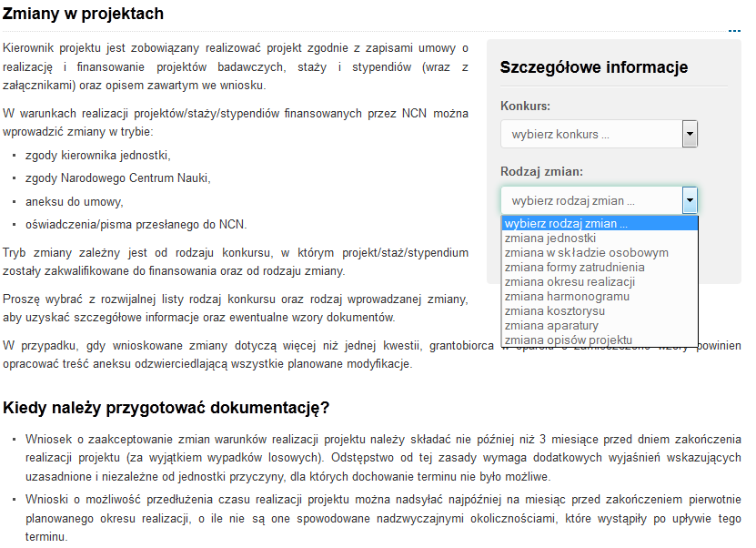756x548 pixels.
Task: Click bullet starting 'Wnioski o możliwość przedłużenia'
Action: click(x=383, y=518)
